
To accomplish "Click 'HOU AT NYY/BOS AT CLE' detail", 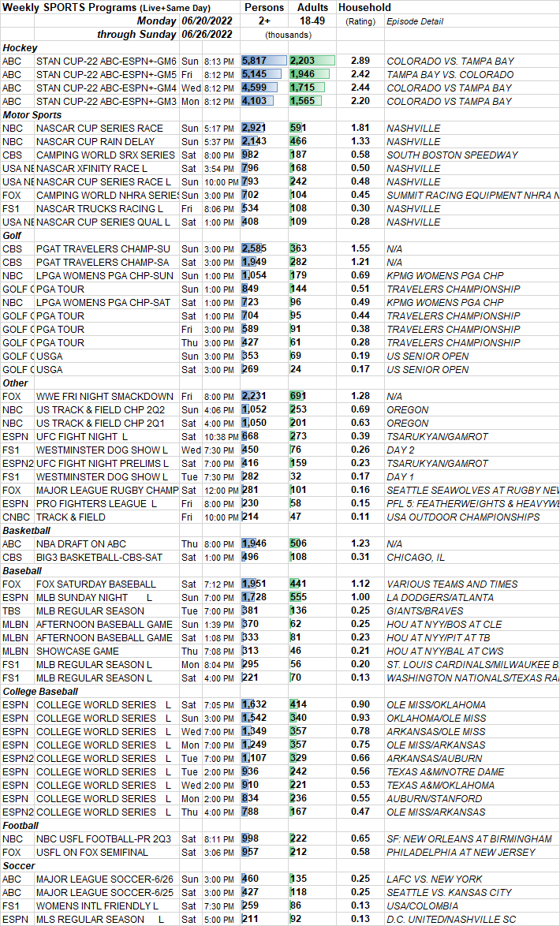I will (444, 624).
